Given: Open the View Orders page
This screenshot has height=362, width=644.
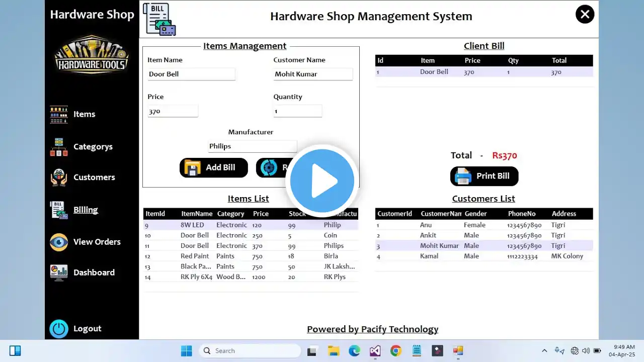Looking at the screenshot, I should [97, 242].
